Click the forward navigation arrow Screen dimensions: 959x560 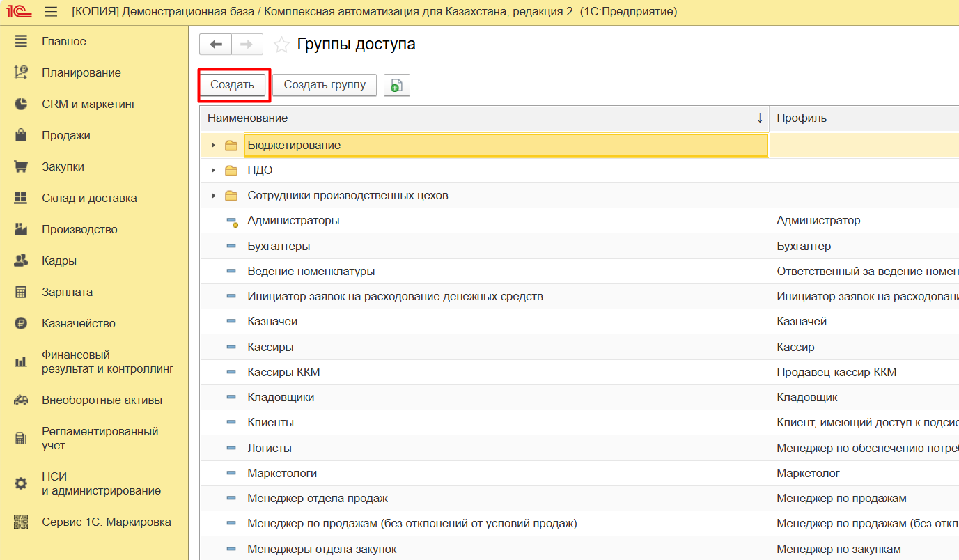click(x=247, y=45)
